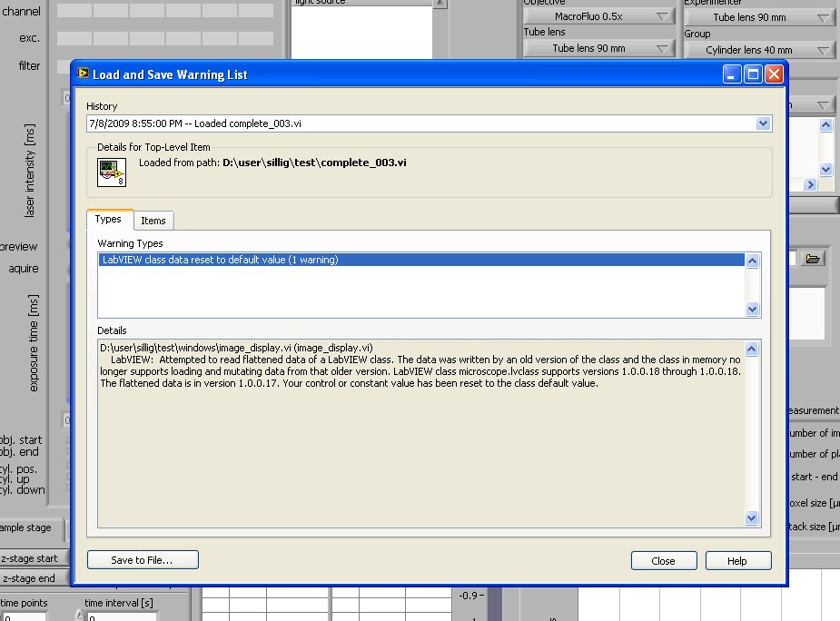Image resolution: width=840 pixels, height=621 pixels.
Task: Click the dropdown arrow right of dialog's top corner
Action: pyautogui.click(x=824, y=105)
